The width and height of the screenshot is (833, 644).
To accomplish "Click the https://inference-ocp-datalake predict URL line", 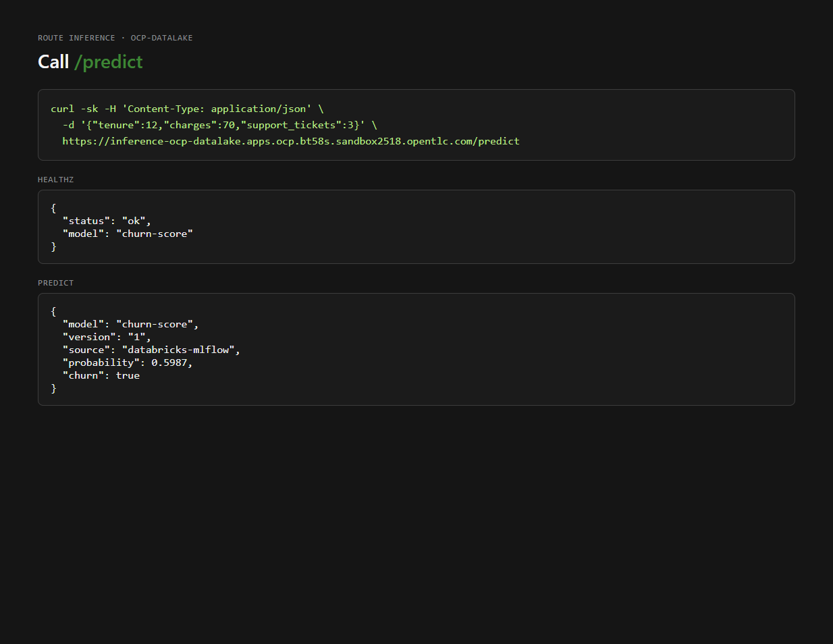I will [291, 141].
